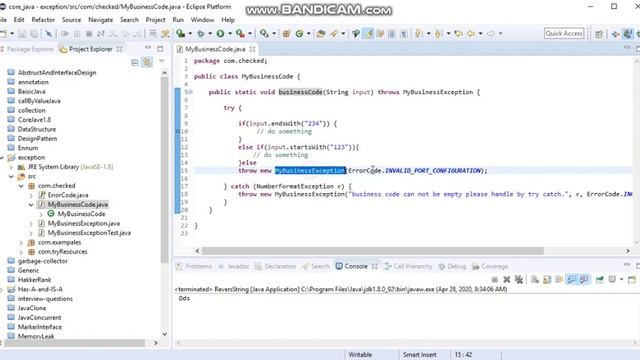Open the Search menu

(x=129, y=20)
